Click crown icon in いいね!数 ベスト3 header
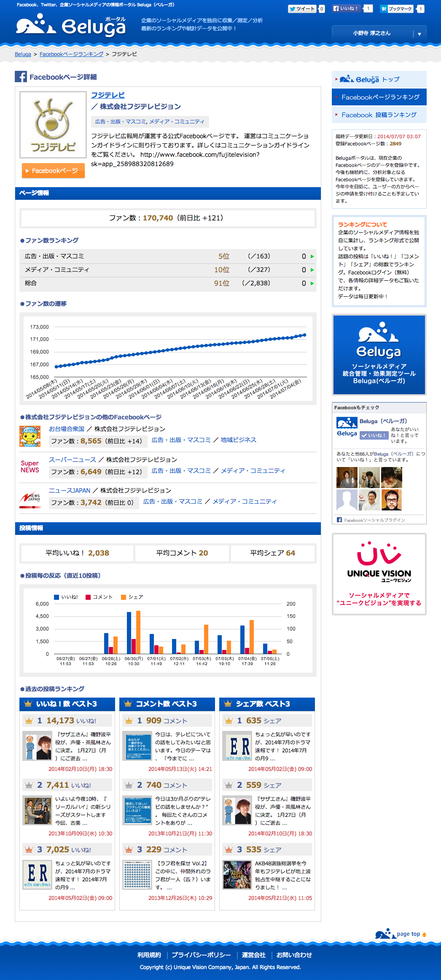Viewport: 441px width, 980px height. 28,703
